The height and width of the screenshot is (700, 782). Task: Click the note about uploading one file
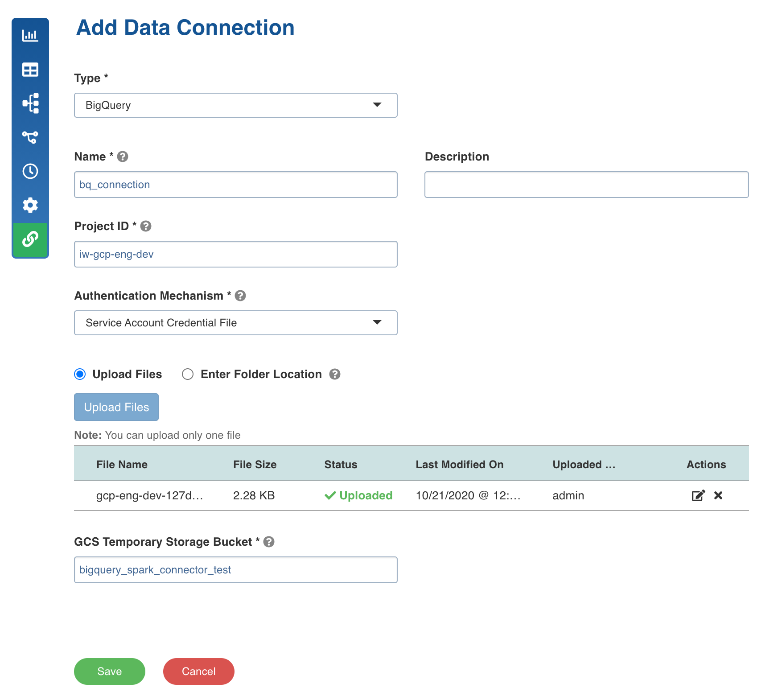click(157, 435)
